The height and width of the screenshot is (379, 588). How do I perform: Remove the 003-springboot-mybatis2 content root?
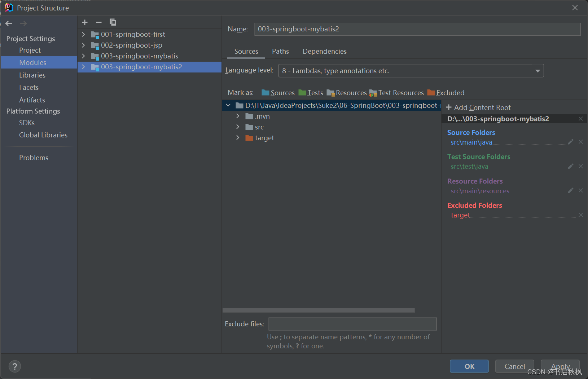(581, 119)
